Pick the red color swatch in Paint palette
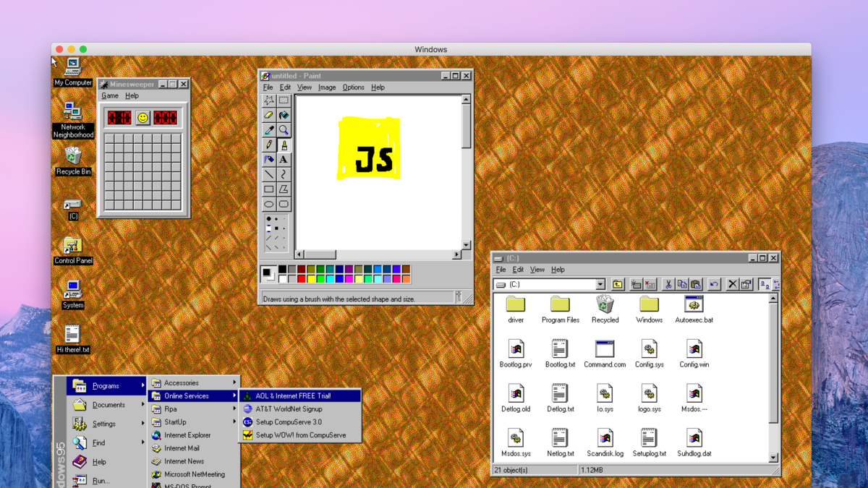This screenshot has width=868, height=488. click(302, 279)
